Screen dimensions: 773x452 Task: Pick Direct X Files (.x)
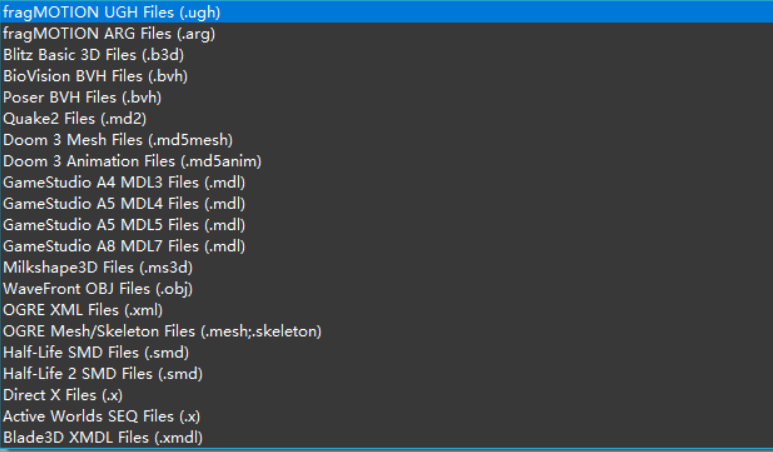coord(386,395)
